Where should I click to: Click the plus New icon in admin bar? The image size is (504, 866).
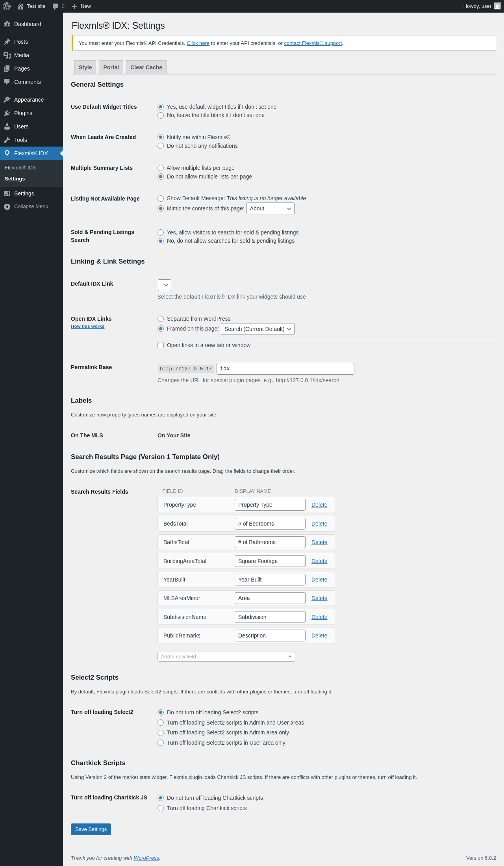click(x=74, y=6)
